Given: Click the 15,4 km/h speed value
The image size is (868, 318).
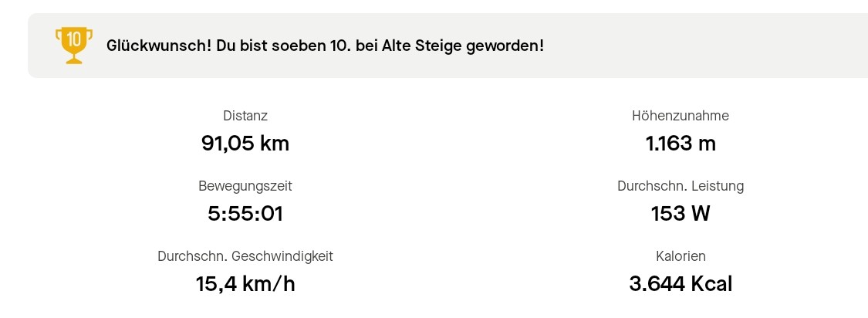Looking at the screenshot, I should point(245,284).
